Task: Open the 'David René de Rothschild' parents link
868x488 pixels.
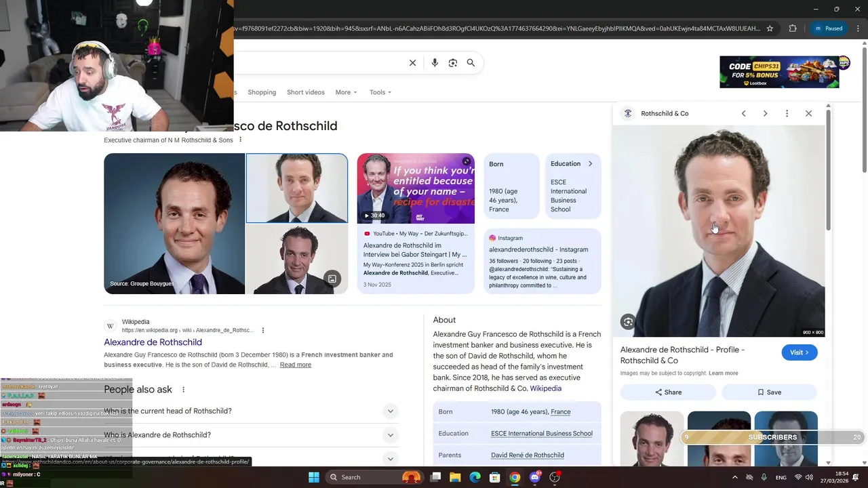Action: pyautogui.click(x=527, y=455)
